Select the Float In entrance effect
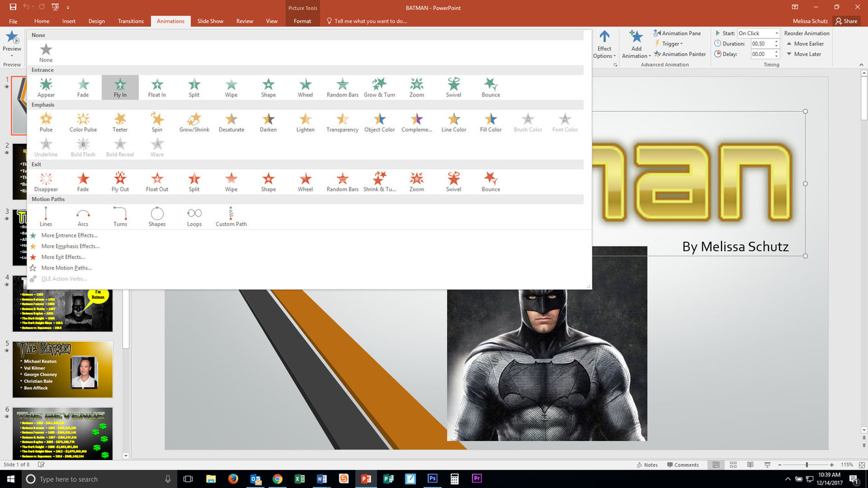Image resolution: width=868 pixels, height=488 pixels. tap(157, 87)
